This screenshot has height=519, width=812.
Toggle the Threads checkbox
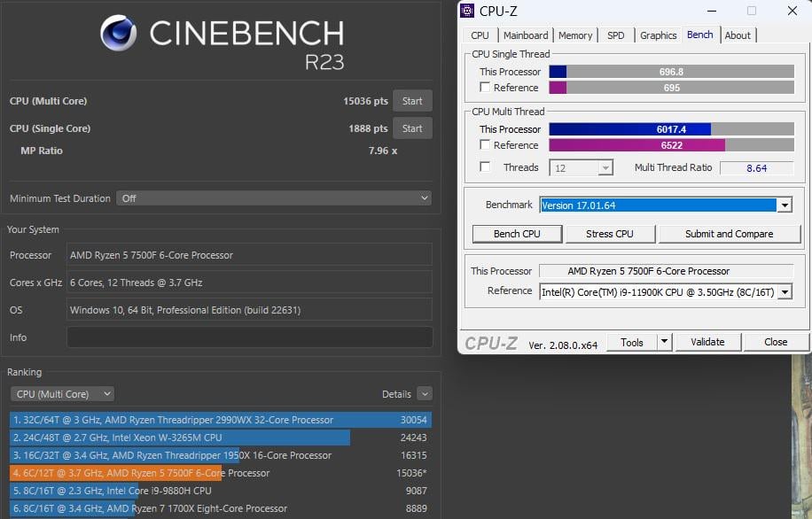pos(485,167)
